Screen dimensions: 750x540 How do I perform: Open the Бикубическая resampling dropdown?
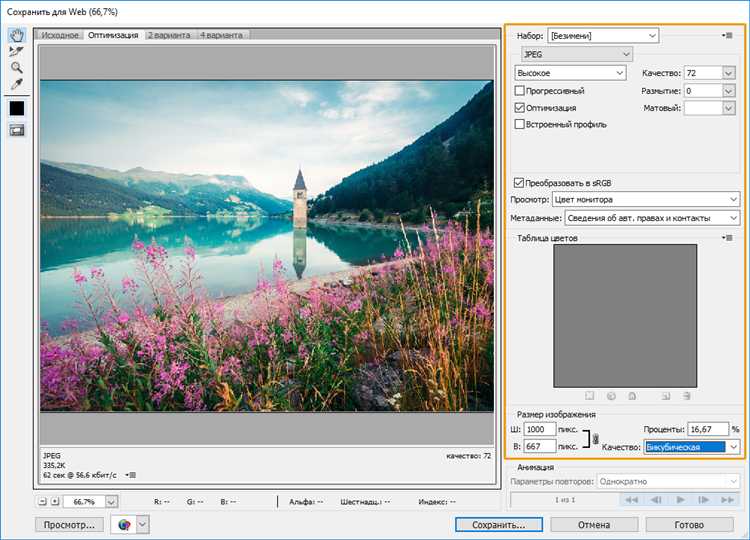coord(692,447)
